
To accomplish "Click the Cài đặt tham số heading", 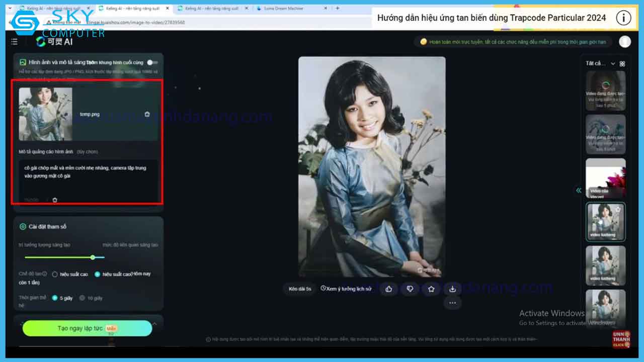I will click(x=48, y=227).
